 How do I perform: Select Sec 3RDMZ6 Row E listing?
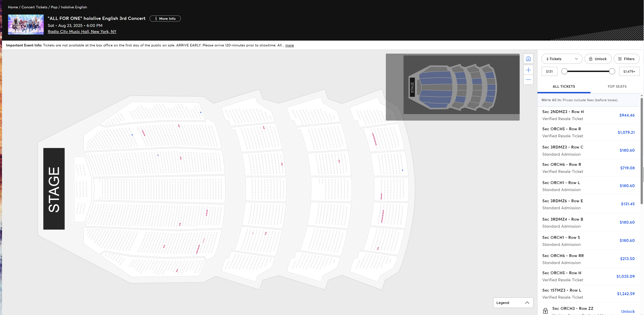click(589, 204)
